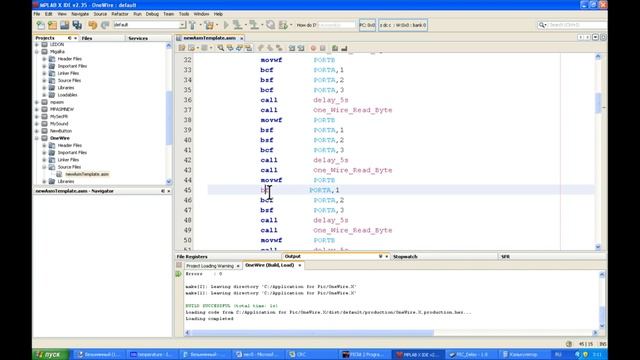Start macro recording
Image resolution: width=640 pixels, height=360 pixels.
coord(313,48)
